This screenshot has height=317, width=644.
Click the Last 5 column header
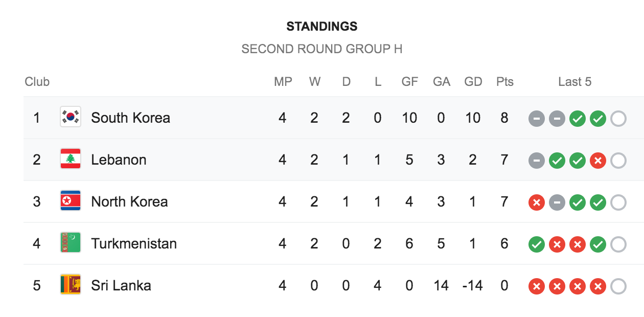[x=574, y=82]
